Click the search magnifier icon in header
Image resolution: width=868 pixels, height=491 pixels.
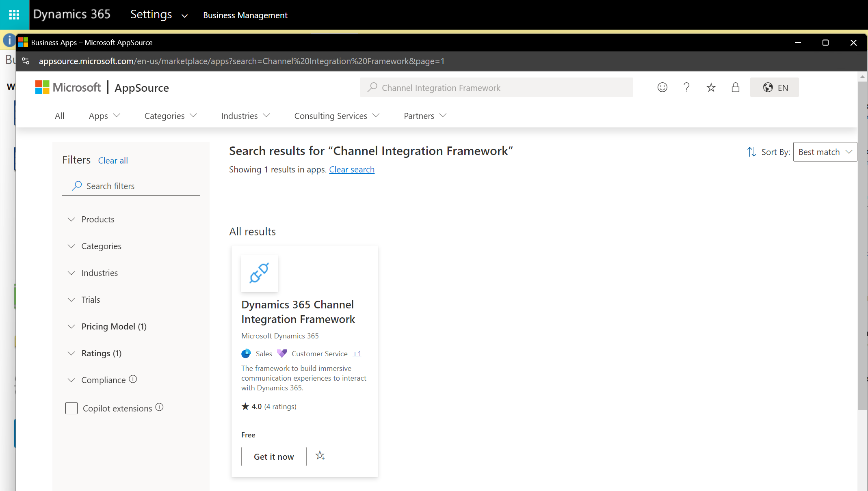pyautogui.click(x=372, y=87)
